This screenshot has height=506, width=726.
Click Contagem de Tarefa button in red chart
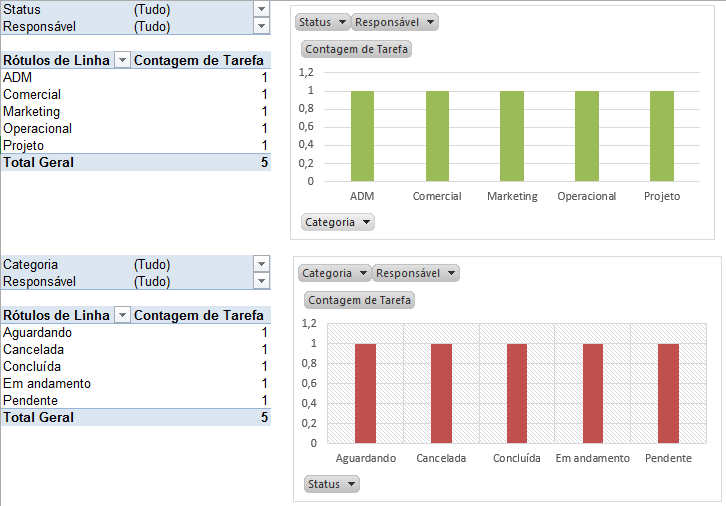coord(359,300)
